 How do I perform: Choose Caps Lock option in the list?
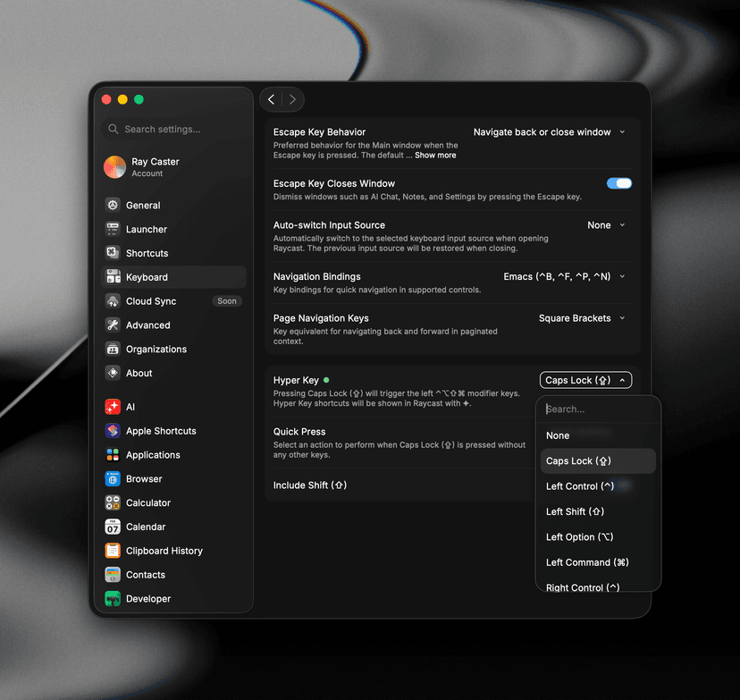click(x=598, y=460)
